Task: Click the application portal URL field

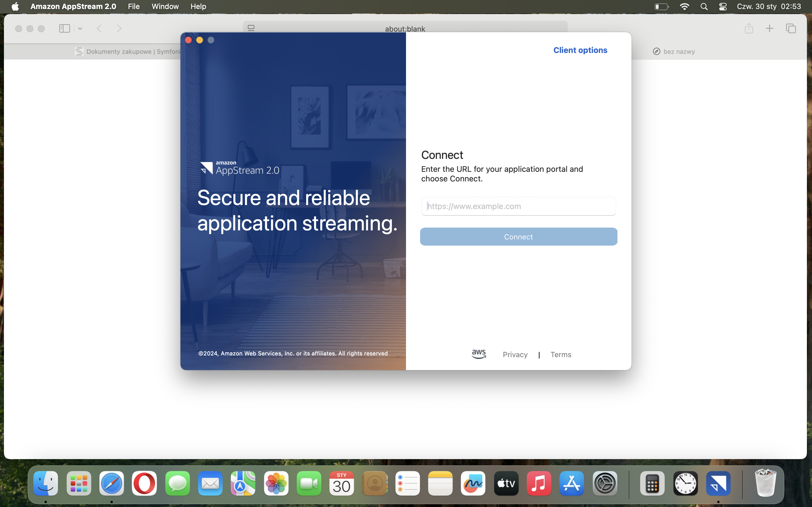Action: (x=518, y=206)
